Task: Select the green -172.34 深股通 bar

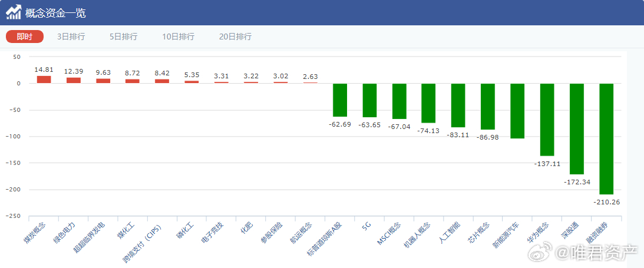Action: (x=577, y=128)
